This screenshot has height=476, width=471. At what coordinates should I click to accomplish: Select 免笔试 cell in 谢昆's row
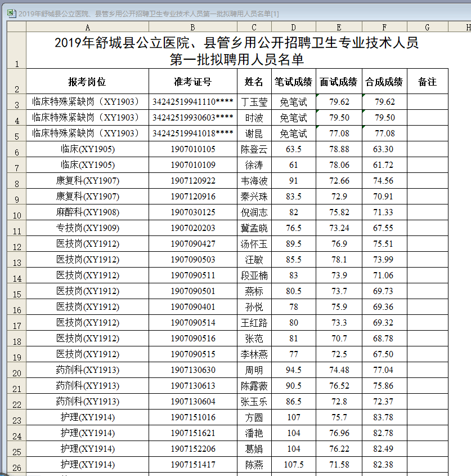[x=294, y=134]
